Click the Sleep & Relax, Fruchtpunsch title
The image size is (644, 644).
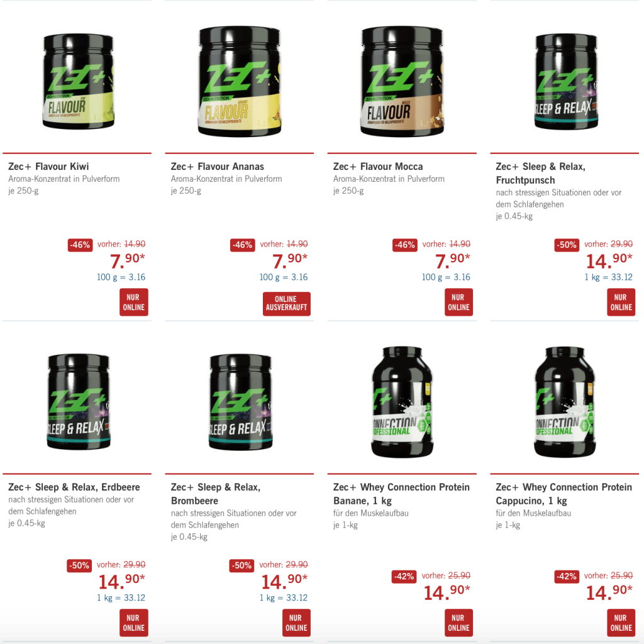tap(540, 173)
